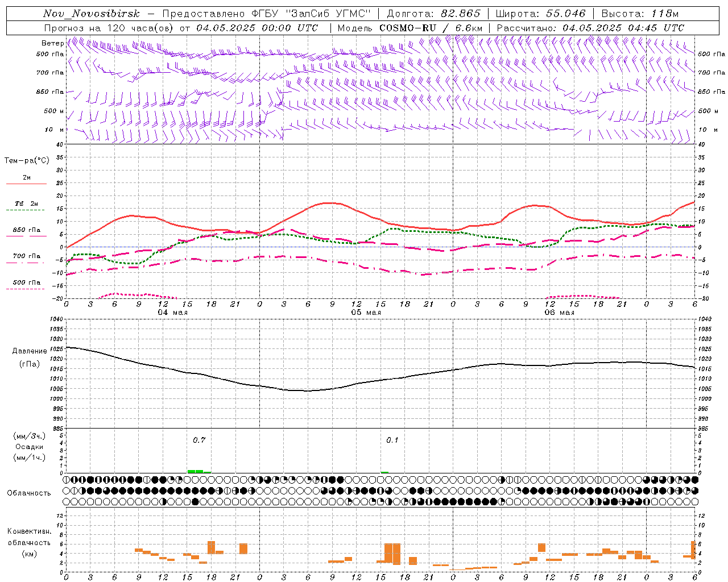Click the Давление pressure panel label
728x582 pixels.
pos(30,351)
